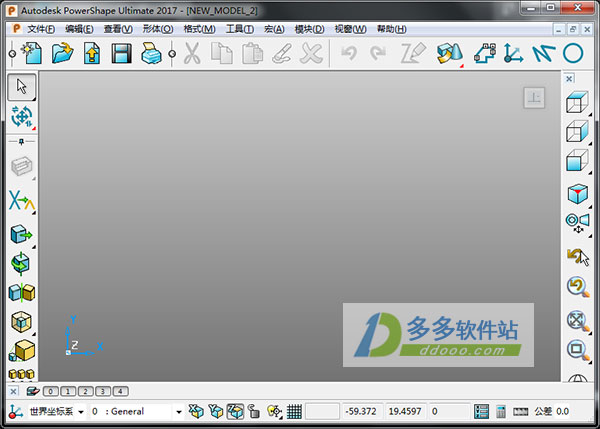This screenshot has height=429, width=600.
Task: Open the surface and solid shapes icon
Action: click(x=450, y=54)
